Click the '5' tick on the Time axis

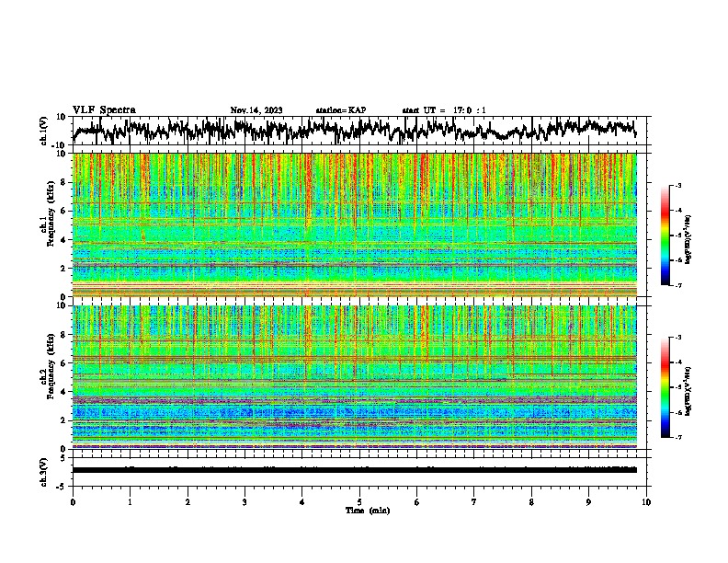tap(359, 502)
